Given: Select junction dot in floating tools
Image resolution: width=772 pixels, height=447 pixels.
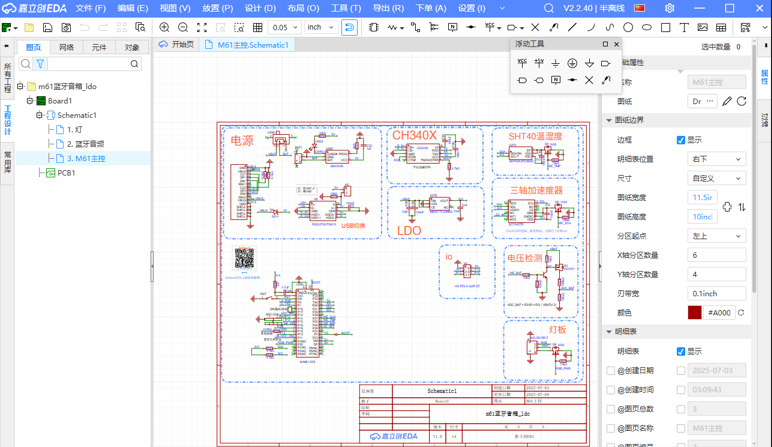Looking at the screenshot, I should point(572,80).
